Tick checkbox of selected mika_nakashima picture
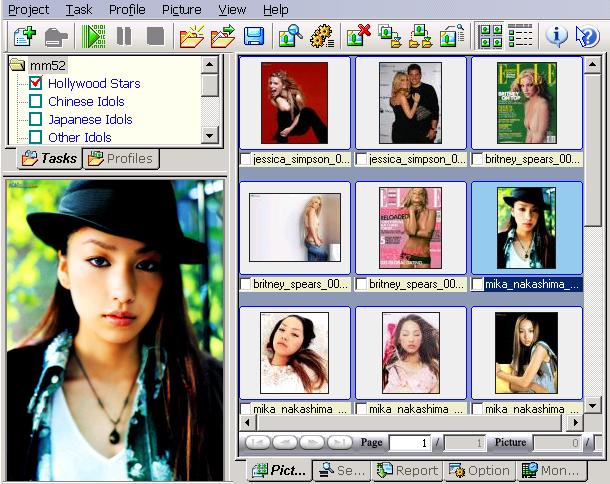Image resolution: width=610 pixels, height=484 pixels. (478, 284)
